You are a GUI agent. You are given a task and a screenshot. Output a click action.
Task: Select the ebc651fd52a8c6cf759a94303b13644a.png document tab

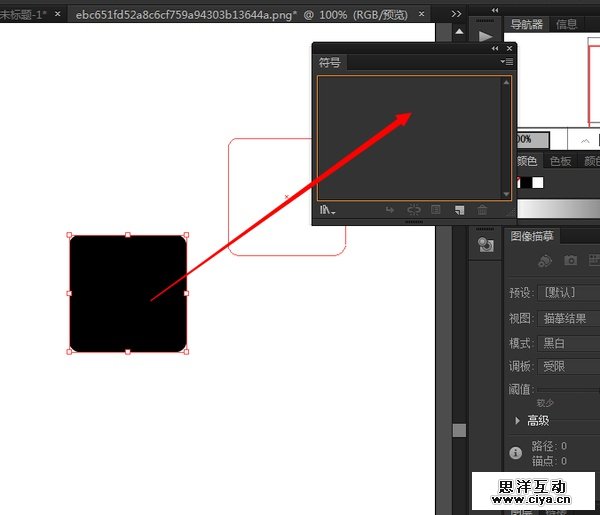241,15
